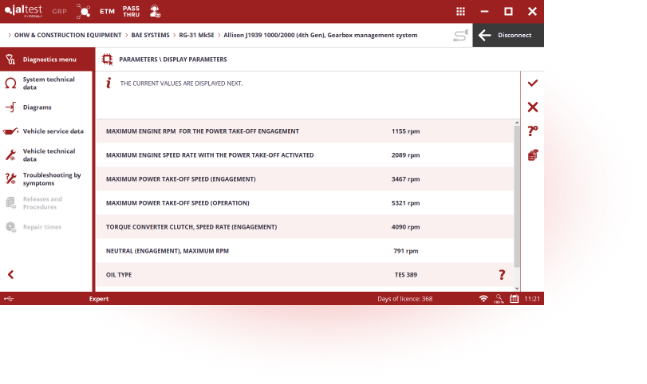Disconnect from the gearbox system
647x384 pixels.
pos(508,35)
